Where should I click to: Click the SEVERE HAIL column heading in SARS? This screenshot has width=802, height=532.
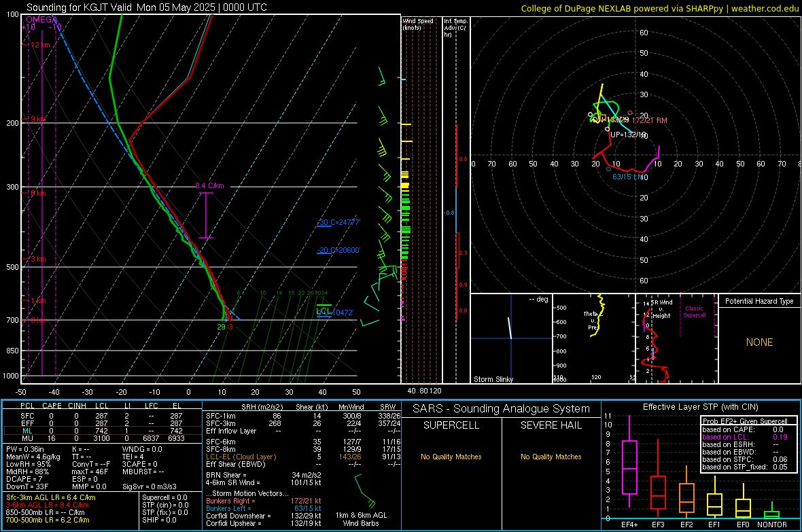(551, 425)
